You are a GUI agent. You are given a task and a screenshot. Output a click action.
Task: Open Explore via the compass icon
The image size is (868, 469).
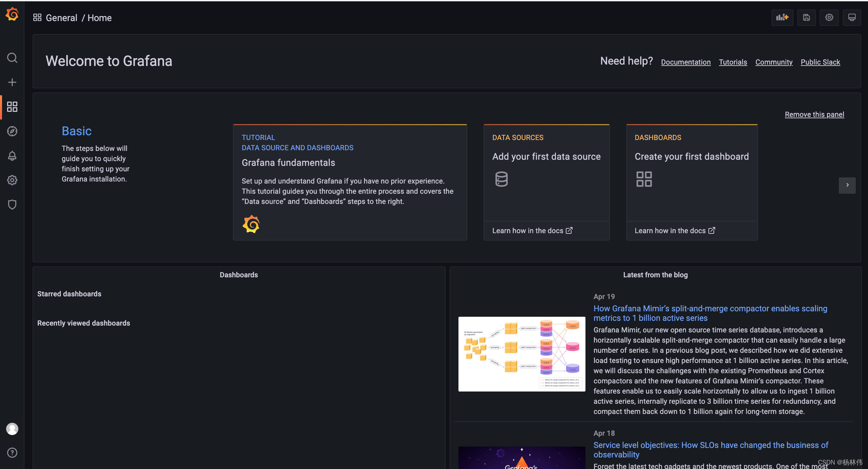point(12,131)
